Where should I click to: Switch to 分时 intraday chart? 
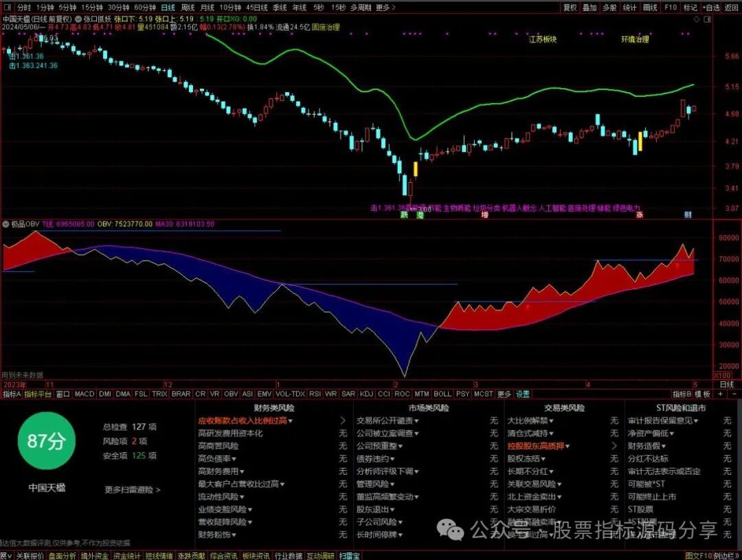(23, 8)
